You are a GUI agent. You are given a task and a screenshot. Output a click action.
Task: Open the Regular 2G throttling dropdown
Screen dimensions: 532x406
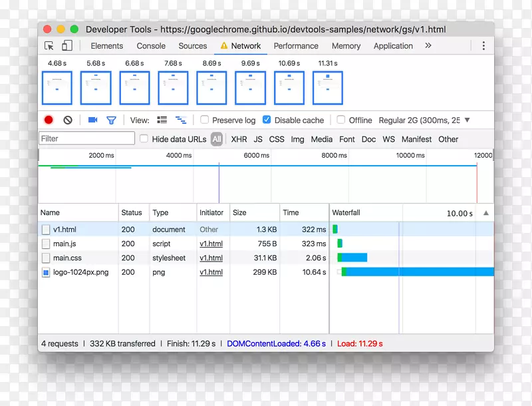424,120
